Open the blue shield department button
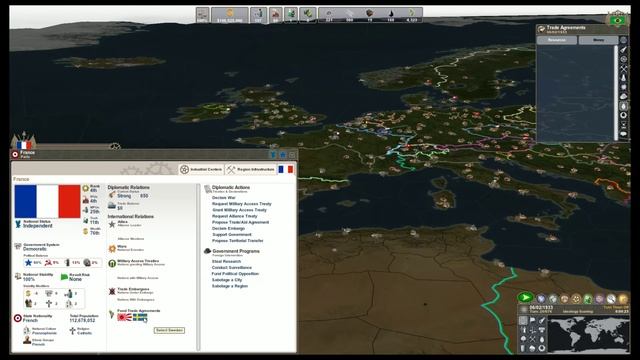Viewport: 640px width, 360px height. [x=540, y=299]
